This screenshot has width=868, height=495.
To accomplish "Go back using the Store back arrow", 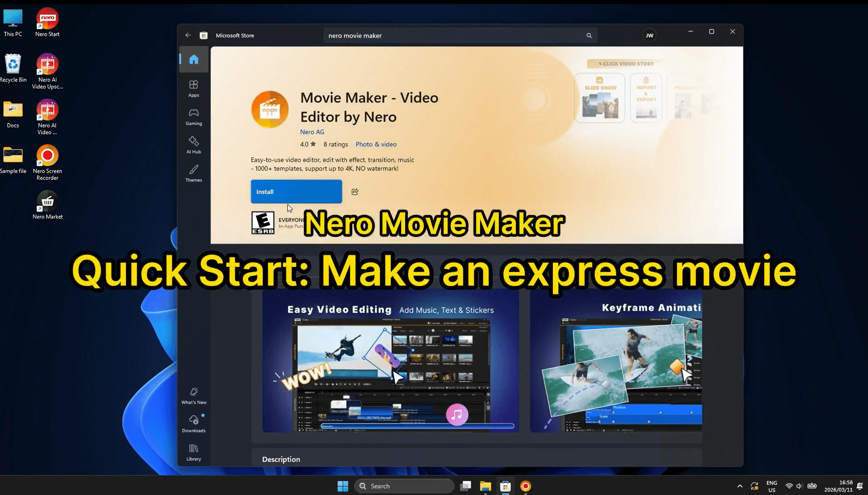I will [x=188, y=36].
